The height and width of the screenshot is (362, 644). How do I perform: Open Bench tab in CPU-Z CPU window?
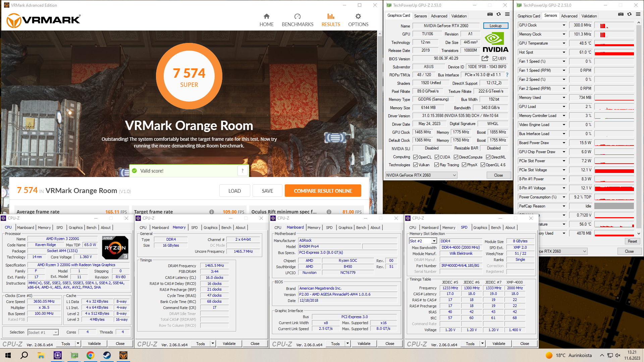(x=91, y=228)
